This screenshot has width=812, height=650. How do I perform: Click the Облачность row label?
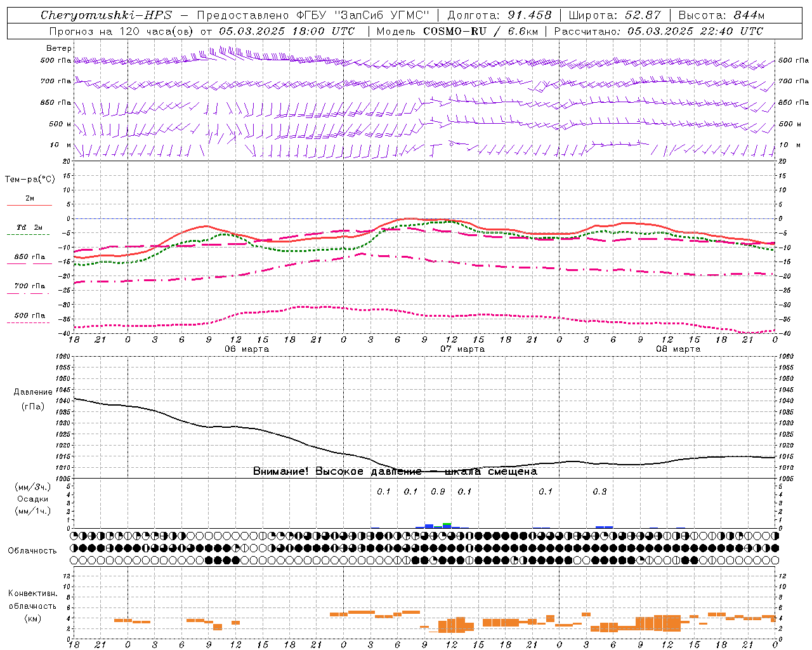click(x=32, y=551)
